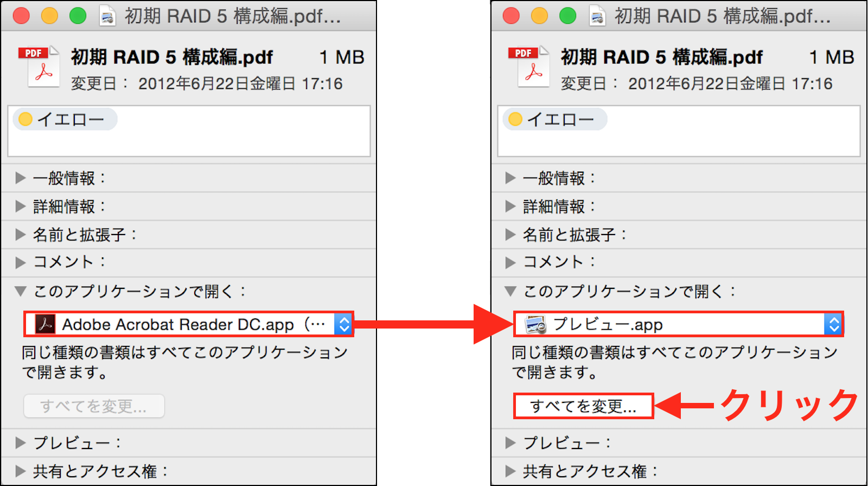This screenshot has height=486, width=868.
Task: Zoom the left Info window with the green button
Action: (78, 16)
